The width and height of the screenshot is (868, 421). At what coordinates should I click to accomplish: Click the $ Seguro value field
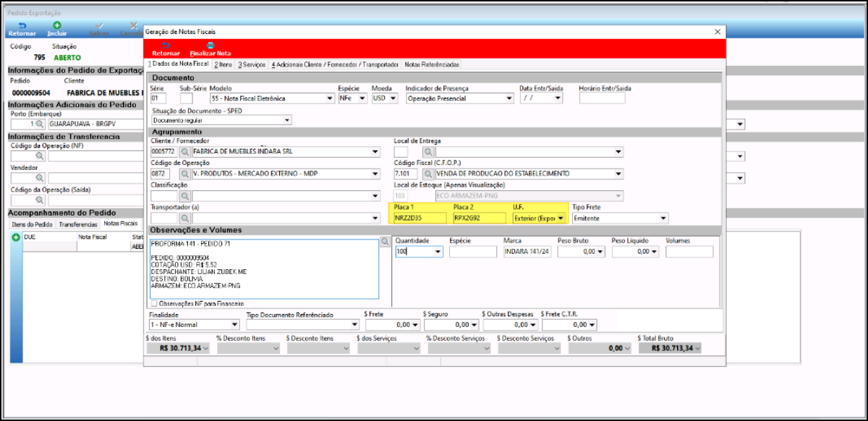451,325
